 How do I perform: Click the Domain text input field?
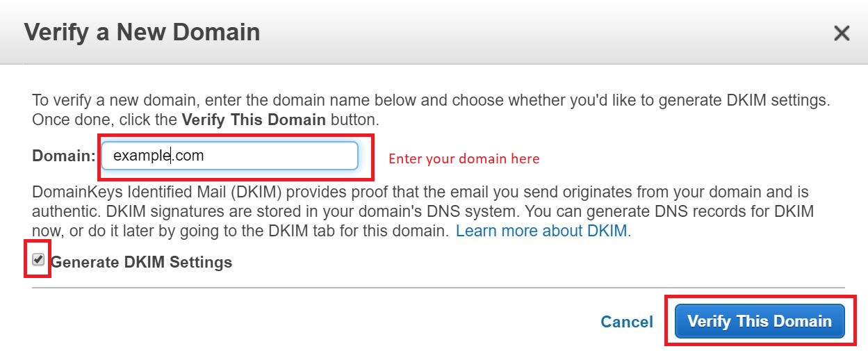(230, 156)
